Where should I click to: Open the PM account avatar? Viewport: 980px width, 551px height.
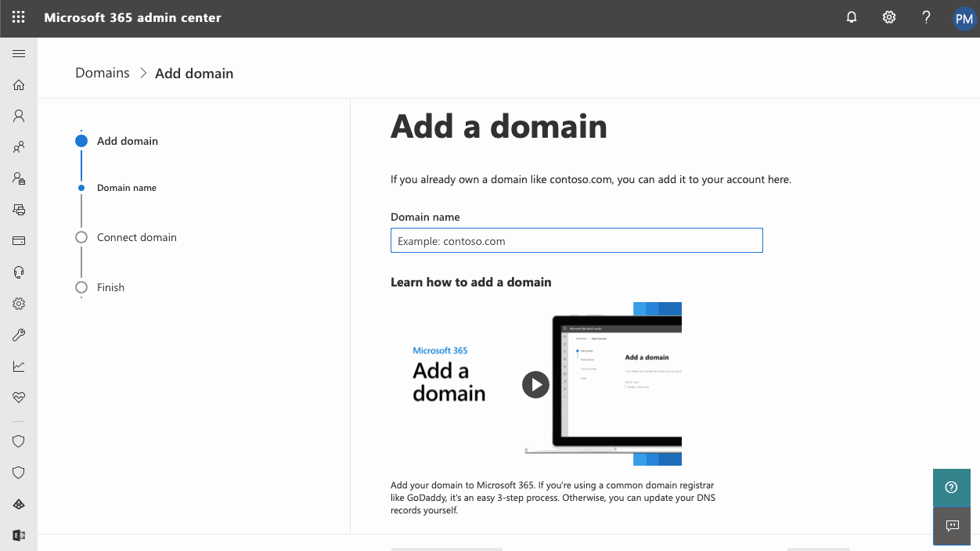tap(964, 18)
